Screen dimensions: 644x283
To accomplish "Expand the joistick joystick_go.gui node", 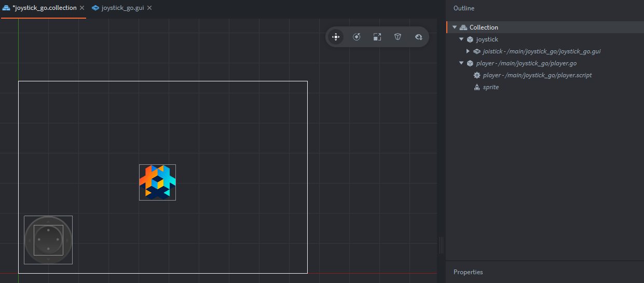I will 468,51.
